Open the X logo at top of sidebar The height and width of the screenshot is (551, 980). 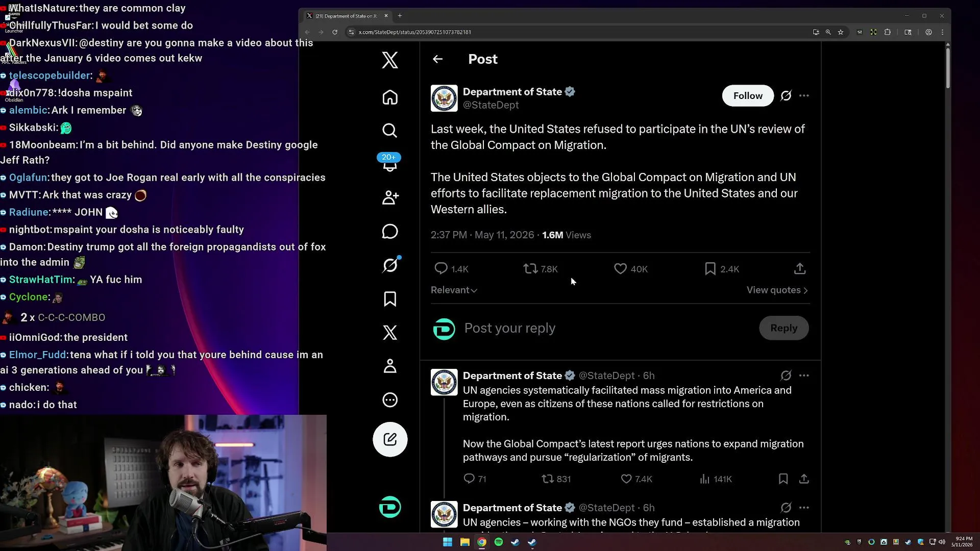pyautogui.click(x=390, y=60)
